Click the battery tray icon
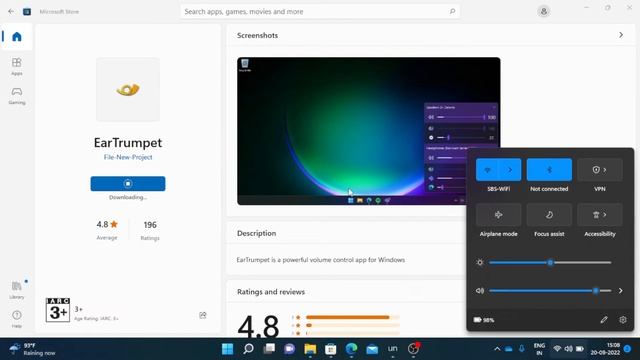 point(580,349)
